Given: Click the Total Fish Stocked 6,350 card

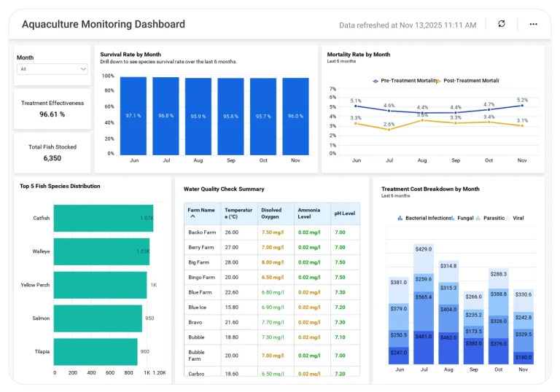Looking at the screenshot, I should (x=52, y=153).
